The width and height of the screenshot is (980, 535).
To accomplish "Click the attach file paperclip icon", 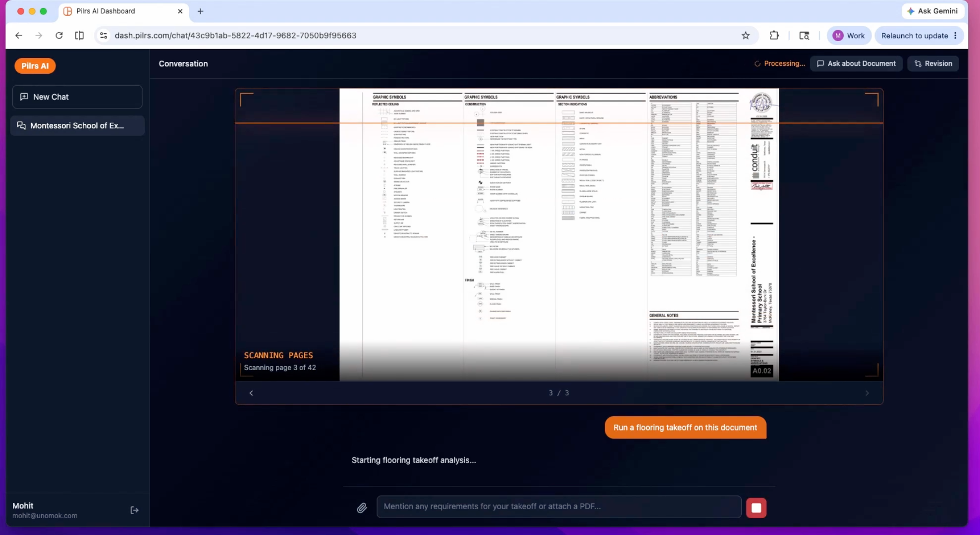I will pos(362,508).
